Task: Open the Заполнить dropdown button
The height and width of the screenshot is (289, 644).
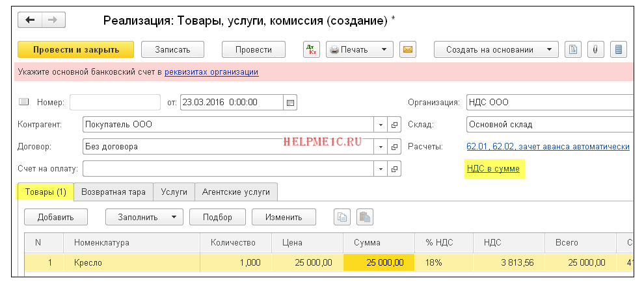Action: pos(144,218)
